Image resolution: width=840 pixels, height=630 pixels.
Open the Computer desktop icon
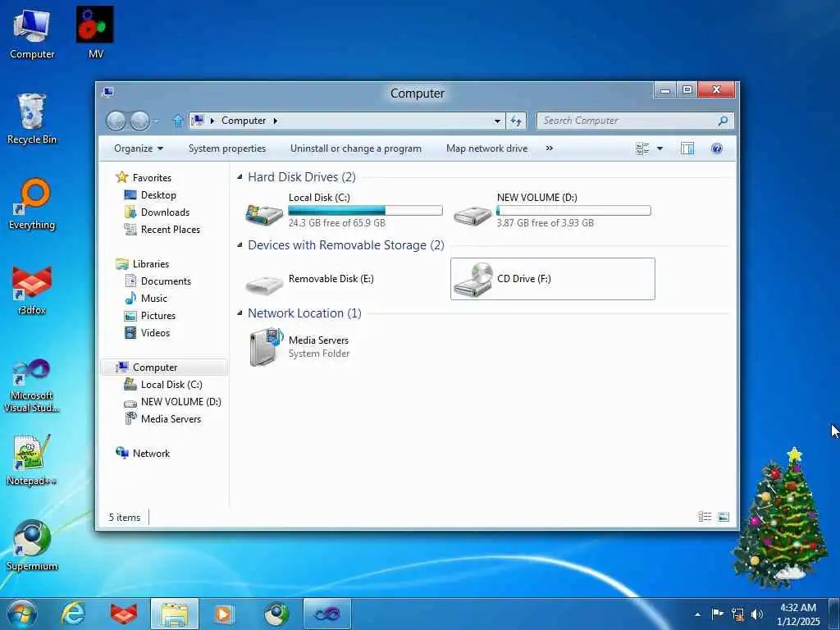tap(32, 33)
